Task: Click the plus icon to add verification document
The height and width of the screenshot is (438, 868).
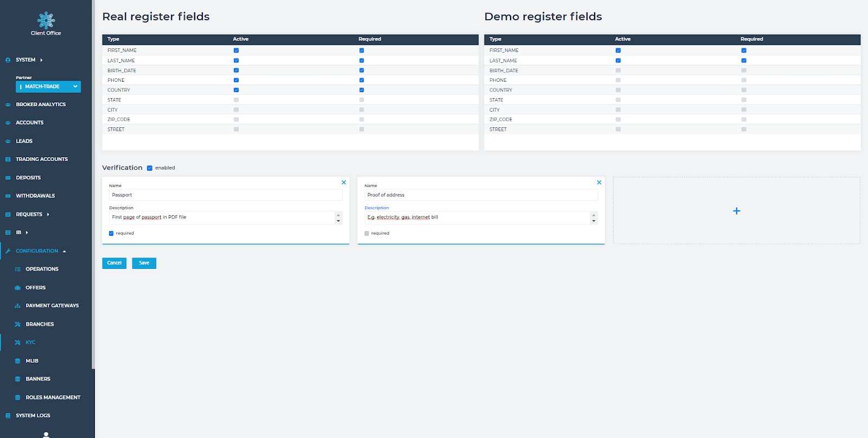Action: point(736,211)
